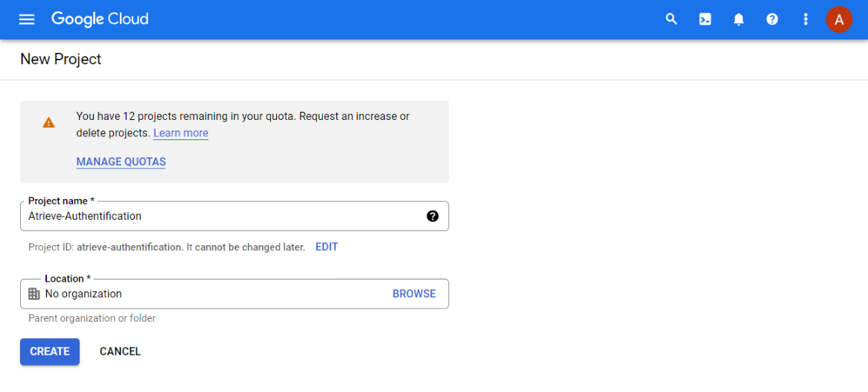The width and height of the screenshot is (868, 392).
Task: Click the Google Cloud logo
Action: click(x=100, y=19)
